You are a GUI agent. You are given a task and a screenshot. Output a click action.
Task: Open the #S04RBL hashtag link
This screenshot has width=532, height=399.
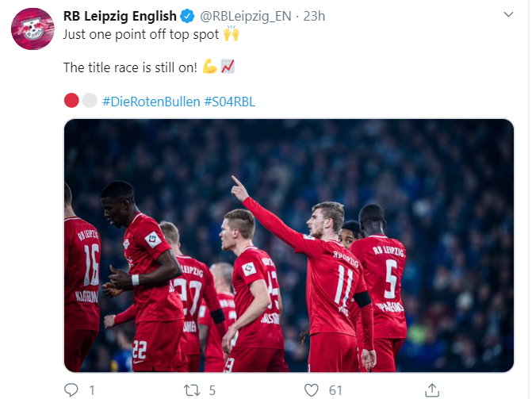(x=230, y=102)
